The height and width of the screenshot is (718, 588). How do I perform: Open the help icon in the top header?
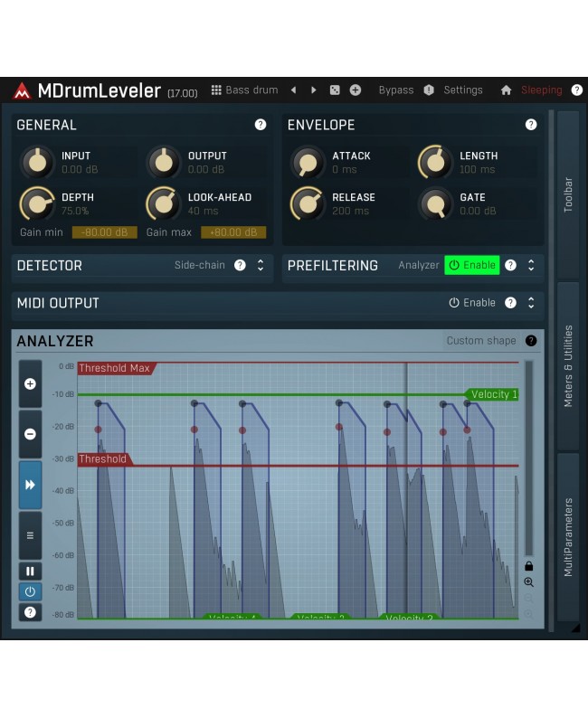point(577,90)
